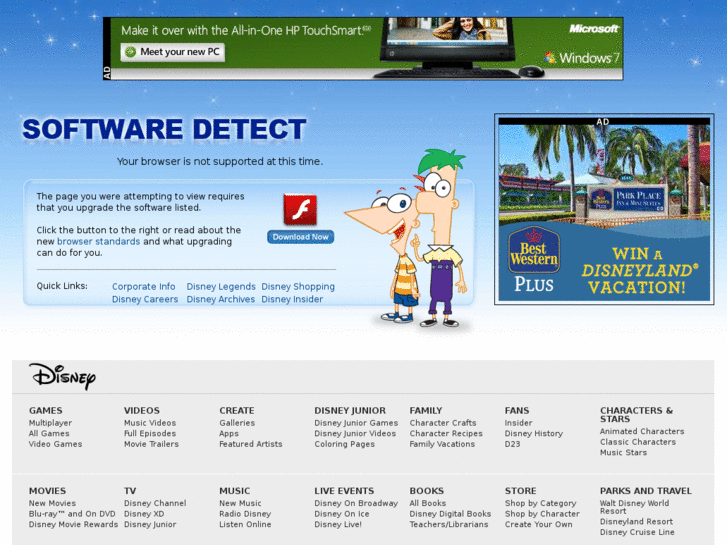Go to Walt Disney World Resort link
Viewport: 727px width, 545px height.
(634, 507)
